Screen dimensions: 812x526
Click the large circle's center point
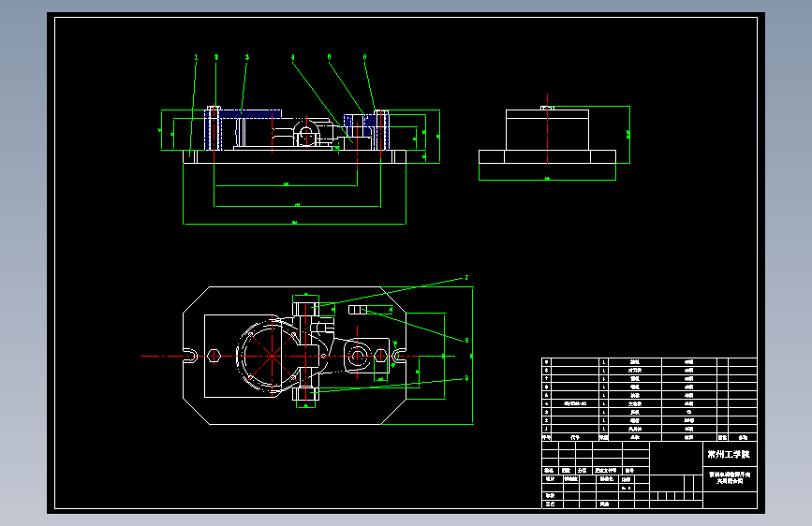(x=272, y=356)
